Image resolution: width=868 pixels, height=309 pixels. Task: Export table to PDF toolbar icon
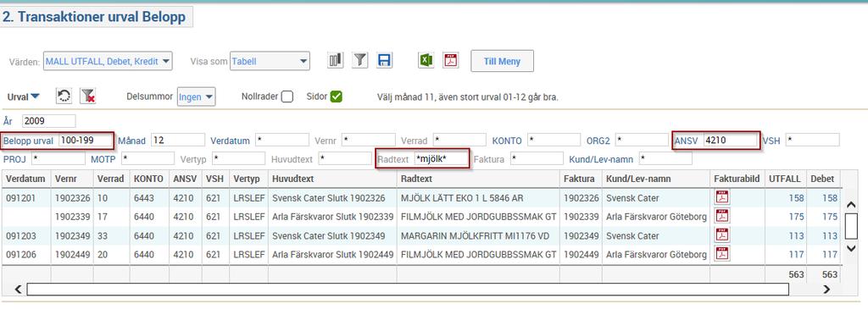click(451, 60)
